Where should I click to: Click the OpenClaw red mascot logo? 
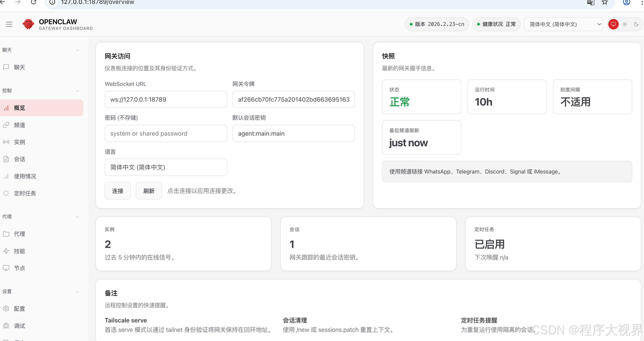(x=28, y=24)
